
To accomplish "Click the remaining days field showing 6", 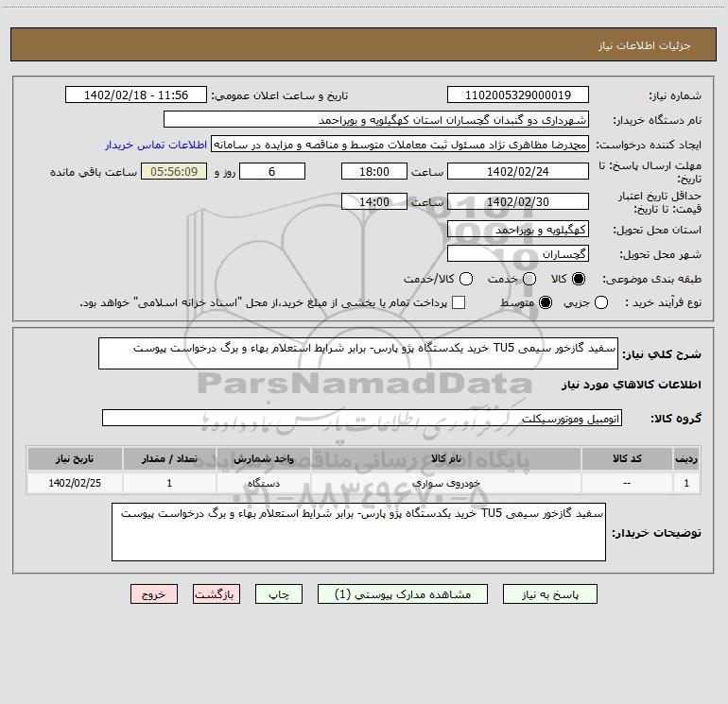I will 272,171.
